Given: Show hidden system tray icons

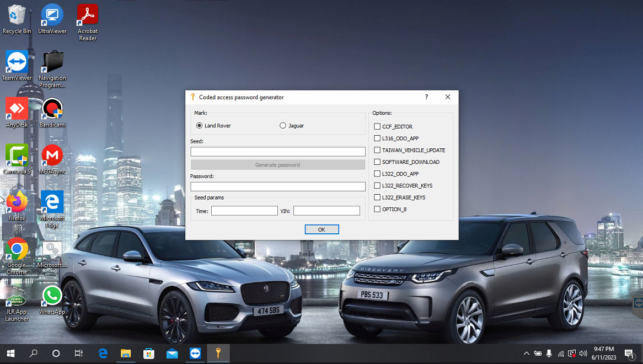Looking at the screenshot, I should pyautogui.click(x=526, y=354).
